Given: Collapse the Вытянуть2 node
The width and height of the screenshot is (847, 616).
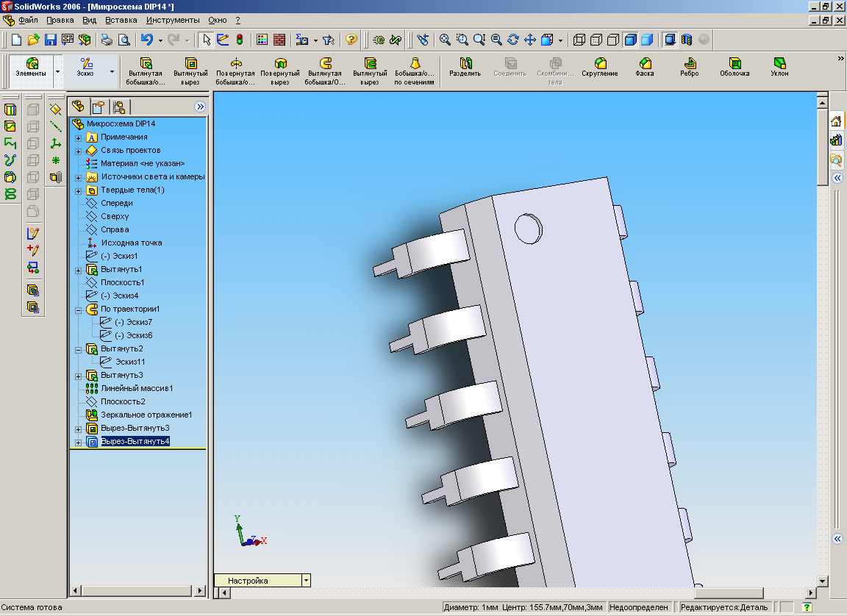Looking at the screenshot, I should tap(79, 350).
